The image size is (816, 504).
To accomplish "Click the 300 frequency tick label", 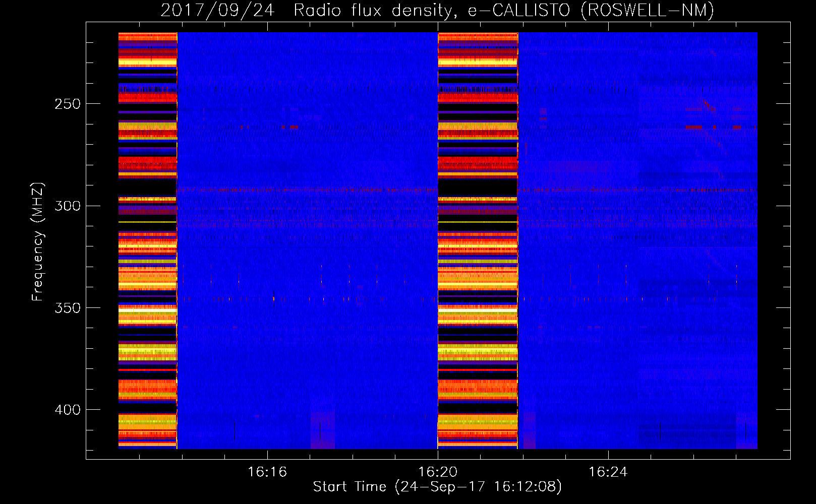I will tap(68, 206).
